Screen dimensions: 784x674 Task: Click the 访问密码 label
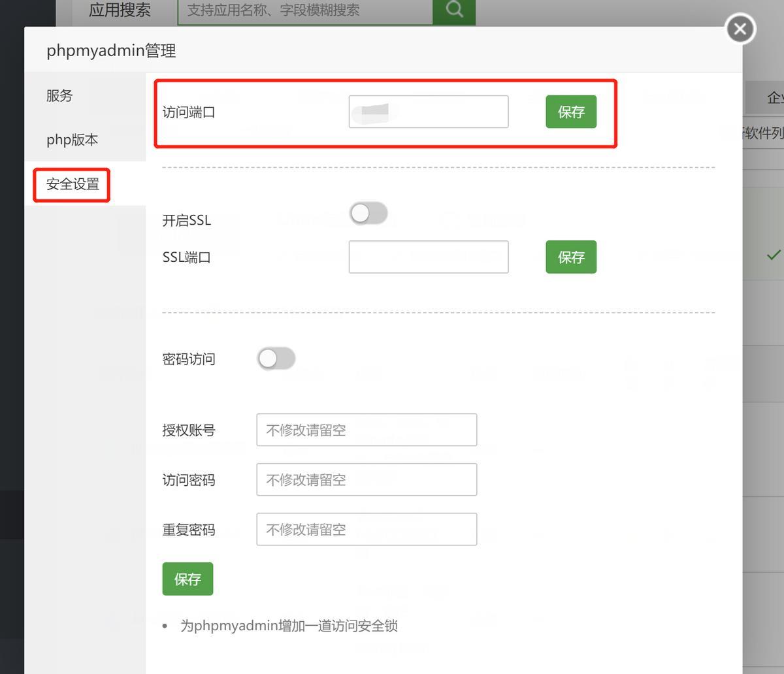pyautogui.click(x=189, y=480)
